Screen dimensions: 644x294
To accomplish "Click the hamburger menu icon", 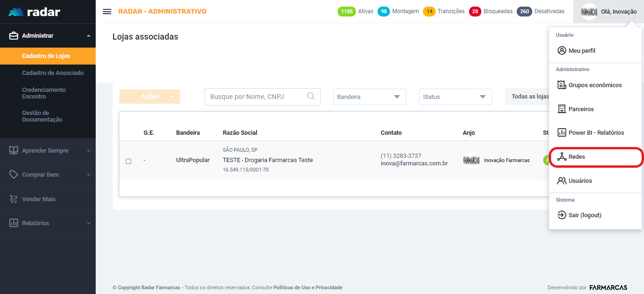I will point(107,11).
